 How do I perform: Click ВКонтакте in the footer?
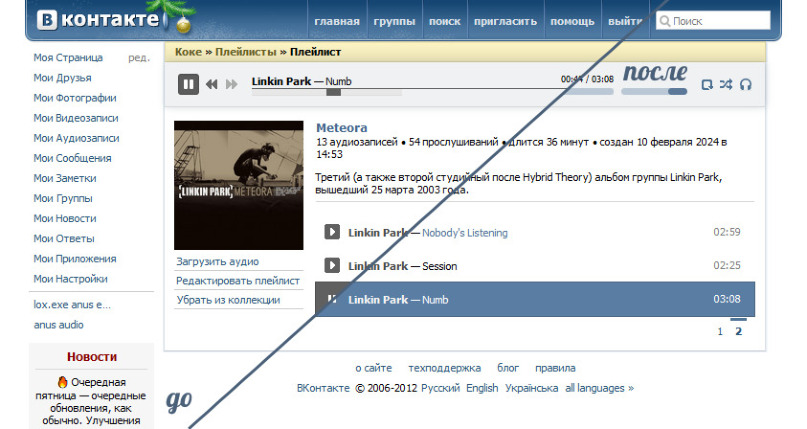tap(323, 388)
